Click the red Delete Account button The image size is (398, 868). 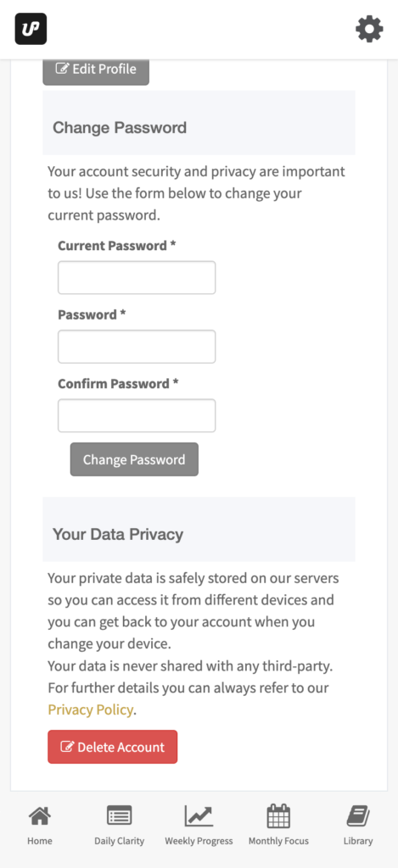113,747
